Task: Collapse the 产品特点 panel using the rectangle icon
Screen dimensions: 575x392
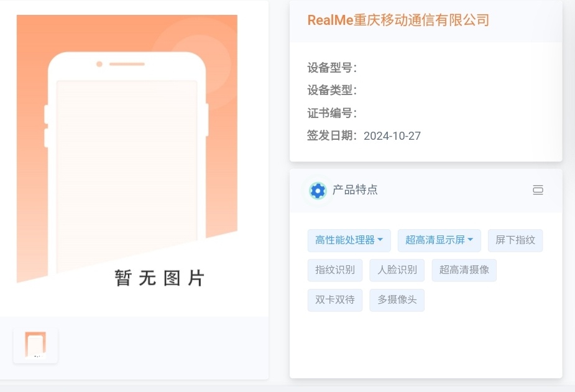Action: tap(538, 189)
